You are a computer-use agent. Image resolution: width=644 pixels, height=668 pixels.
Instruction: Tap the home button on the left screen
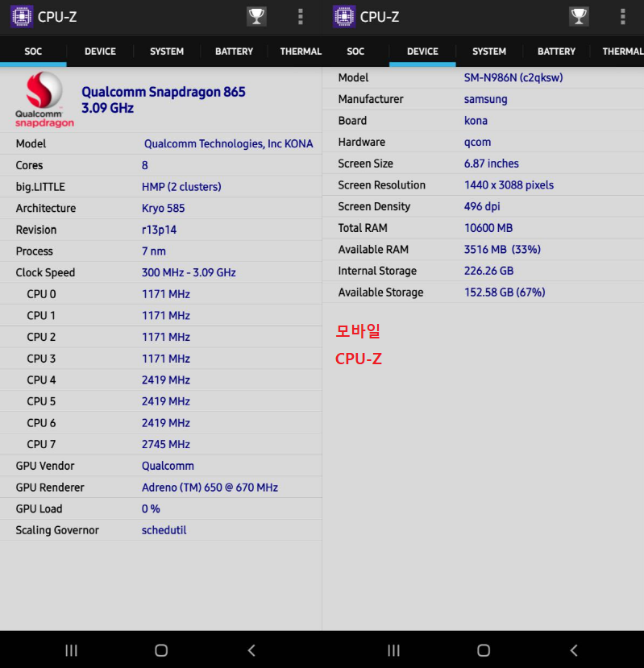click(161, 650)
